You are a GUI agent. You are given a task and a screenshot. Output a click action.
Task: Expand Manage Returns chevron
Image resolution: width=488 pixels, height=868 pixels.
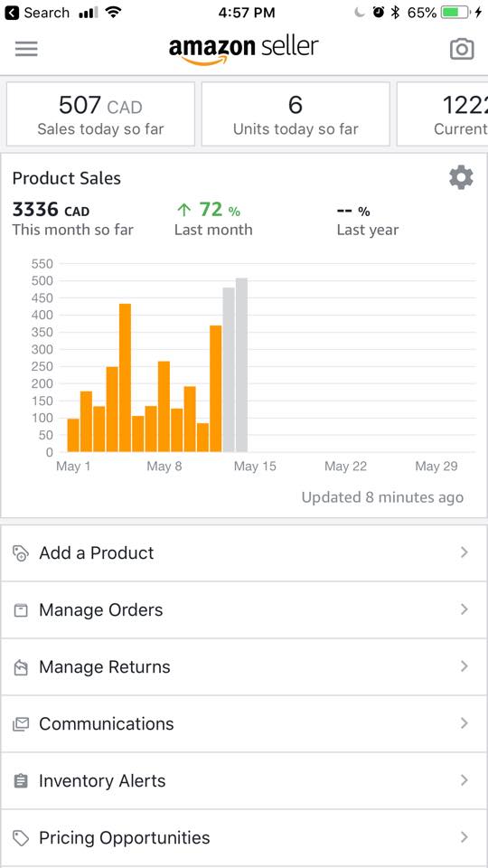[465, 666]
